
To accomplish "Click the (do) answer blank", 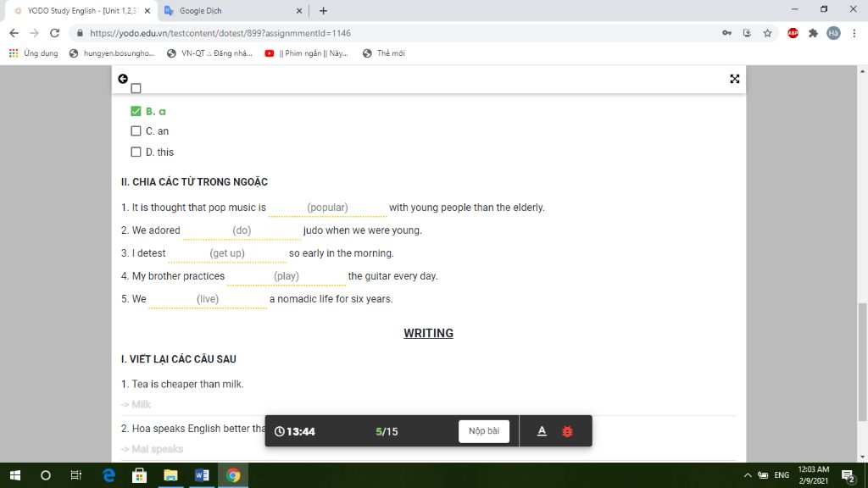I will (x=242, y=230).
